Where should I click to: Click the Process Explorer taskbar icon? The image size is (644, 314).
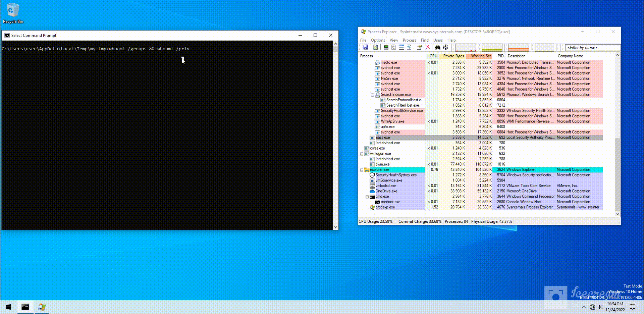click(x=42, y=307)
